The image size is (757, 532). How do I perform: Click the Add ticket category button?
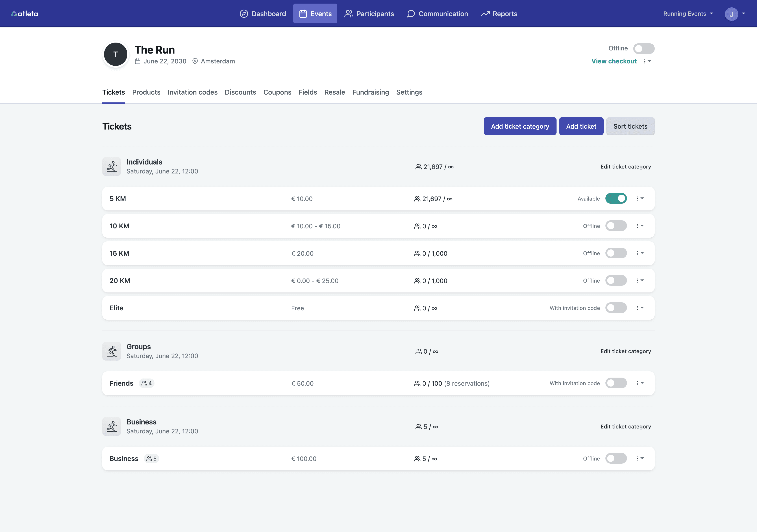[520, 126]
